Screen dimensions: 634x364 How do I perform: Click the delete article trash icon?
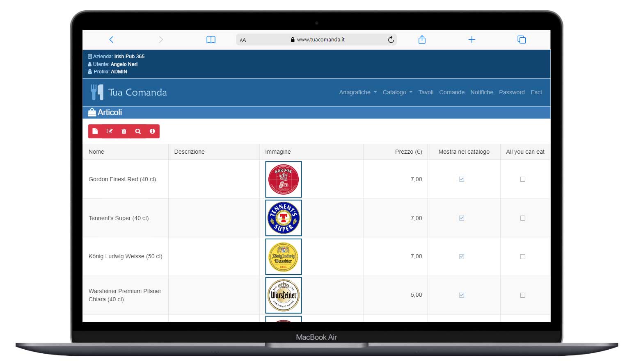[x=124, y=131]
